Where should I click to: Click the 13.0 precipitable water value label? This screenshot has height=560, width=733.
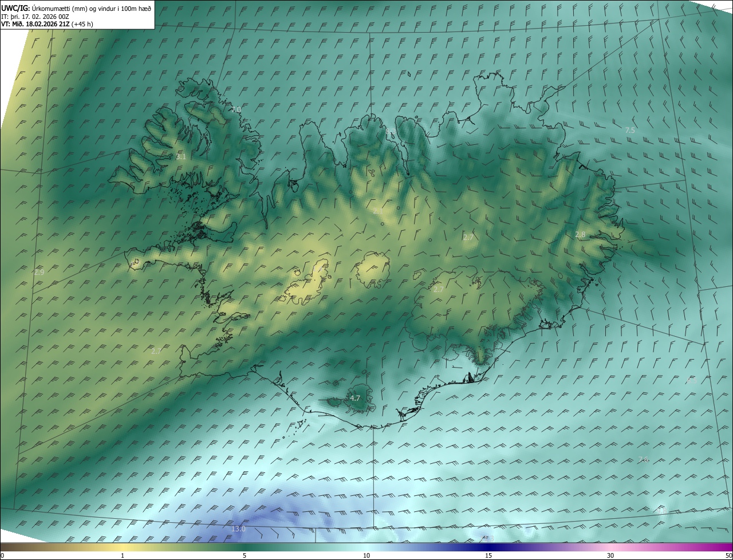238,529
